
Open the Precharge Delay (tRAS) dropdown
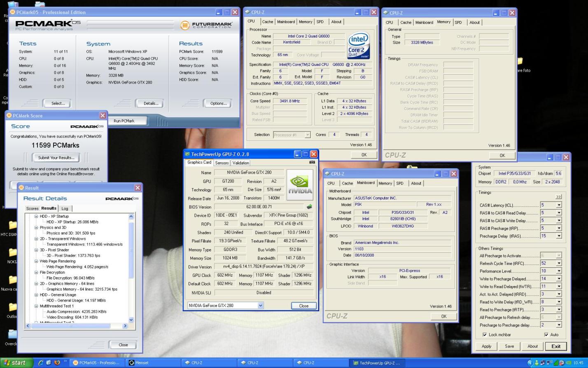pos(559,236)
